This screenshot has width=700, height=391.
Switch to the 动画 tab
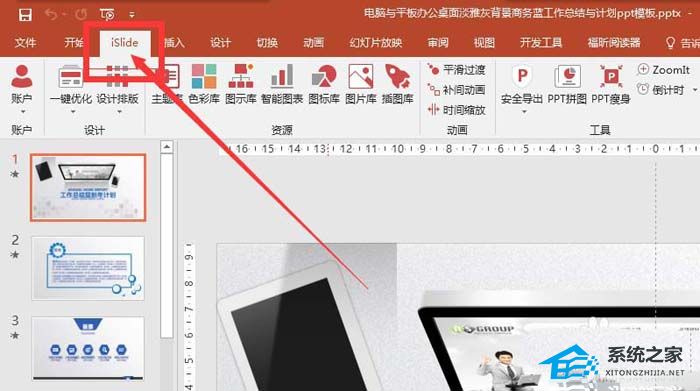click(313, 42)
